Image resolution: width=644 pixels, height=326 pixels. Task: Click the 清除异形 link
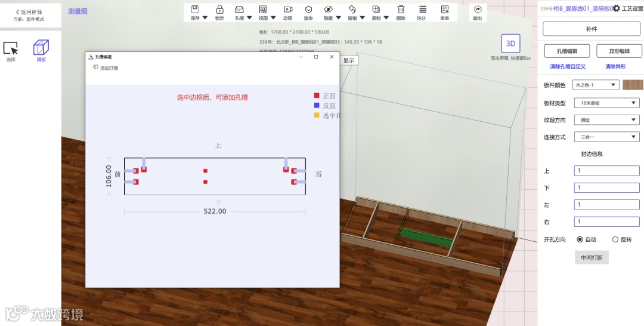coord(615,66)
